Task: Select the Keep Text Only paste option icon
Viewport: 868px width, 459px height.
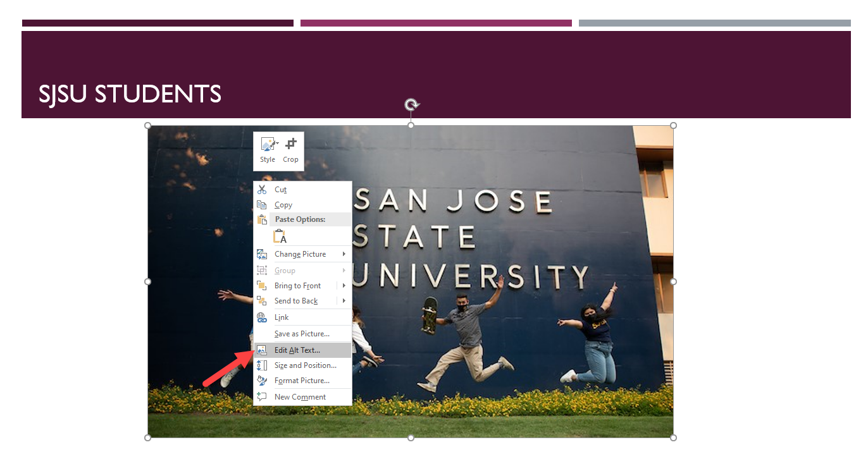Action: [x=279, y=235]
